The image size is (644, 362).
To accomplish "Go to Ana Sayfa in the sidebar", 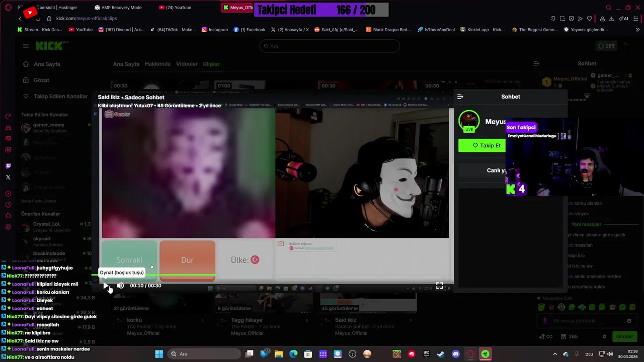I will tap(47, 64).
